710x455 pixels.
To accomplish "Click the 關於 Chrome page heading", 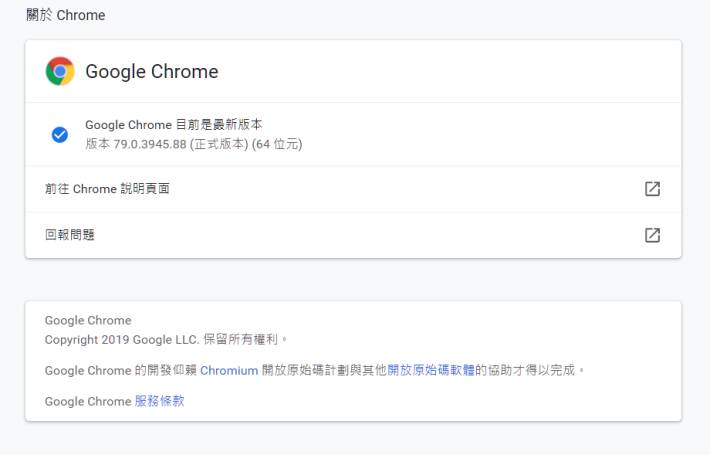I will (x=66, y=15).
